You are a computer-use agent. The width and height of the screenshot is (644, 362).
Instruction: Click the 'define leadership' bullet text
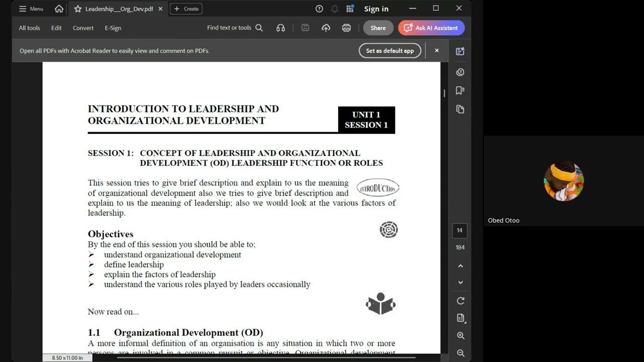click(x=134, y=264)
